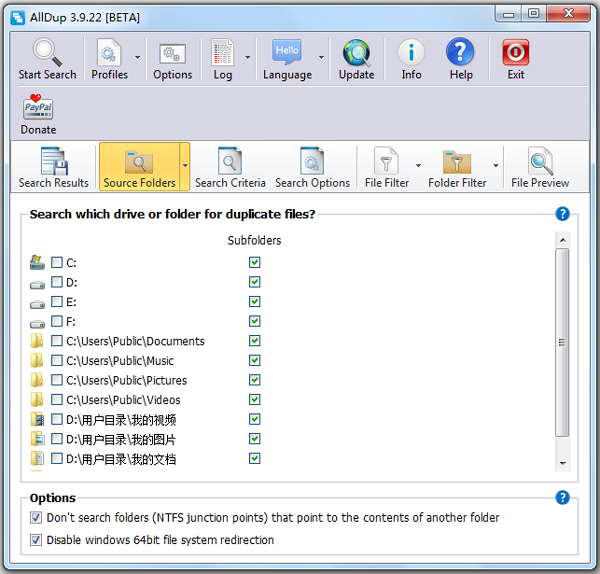Open the Help question mark icon

pos(460,51)
